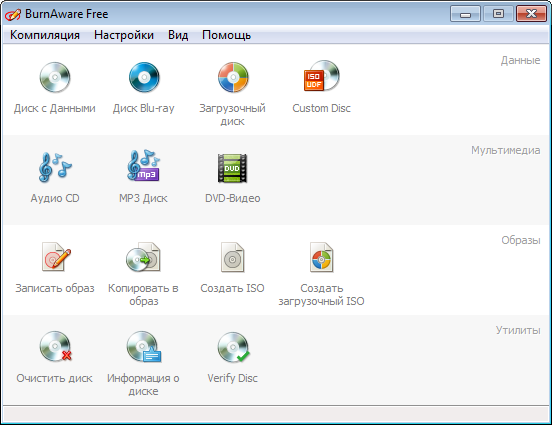
Task: Select the Копировать в образ icon
Action: point(143,257)
